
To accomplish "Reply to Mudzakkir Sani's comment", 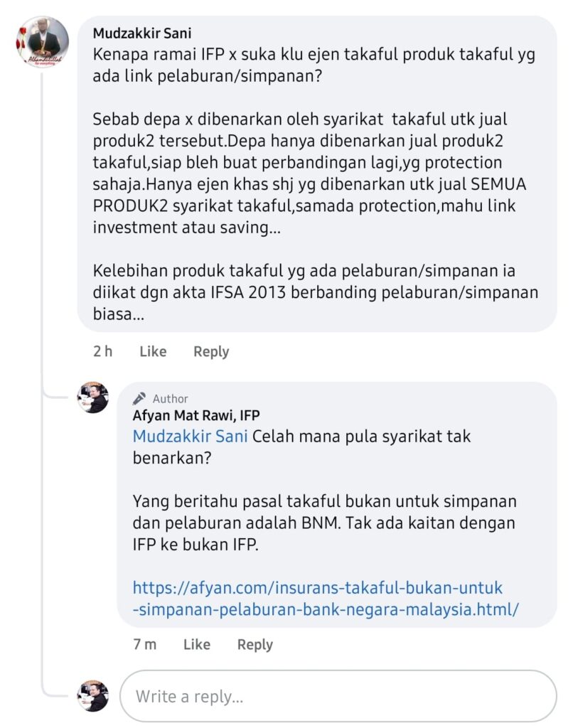I will tap(211, 351).
